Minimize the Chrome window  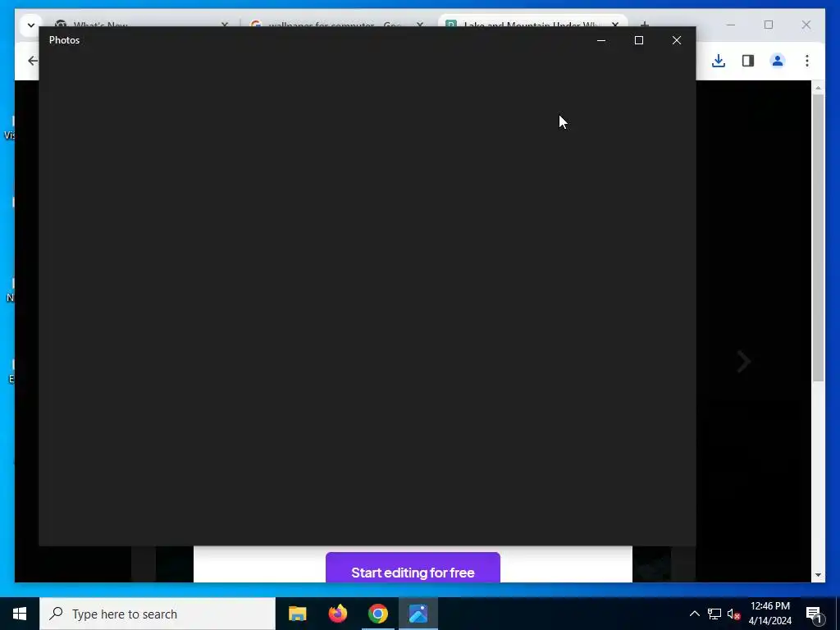[x=730, y=25]
